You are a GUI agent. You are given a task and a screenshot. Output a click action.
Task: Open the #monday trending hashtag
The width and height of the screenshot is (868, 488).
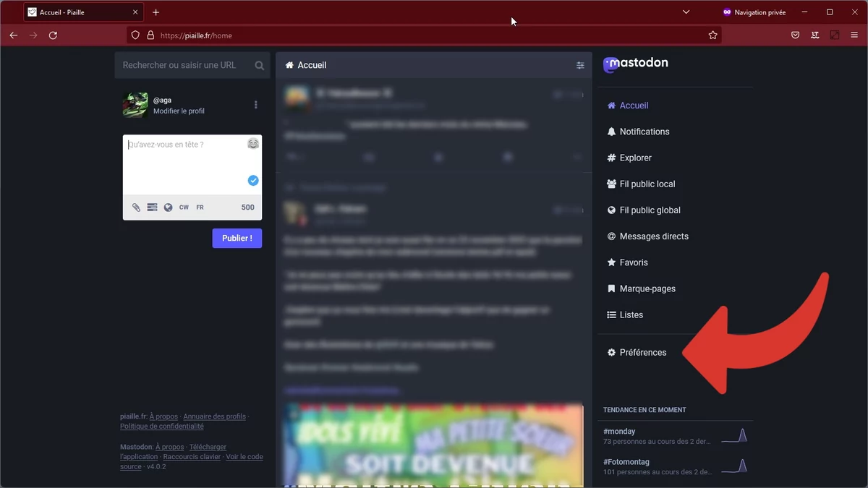coord(619,432)
